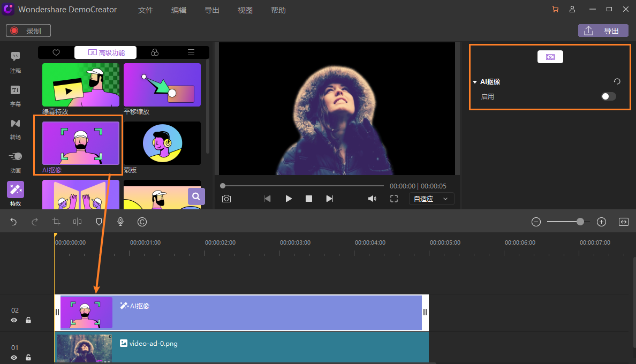Click the crop tool in timeline toolbar
This screenshot has width=636, height=364.
click(56, 222)
